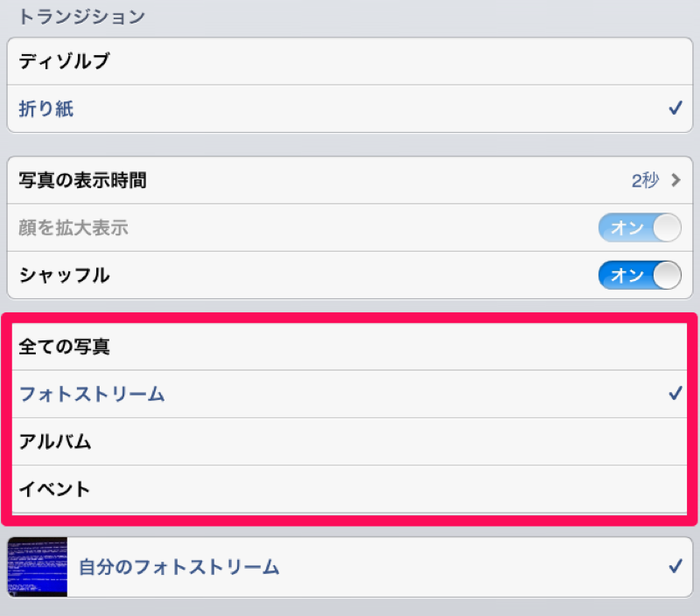Click the オン label on シャッフル switch

626,276
